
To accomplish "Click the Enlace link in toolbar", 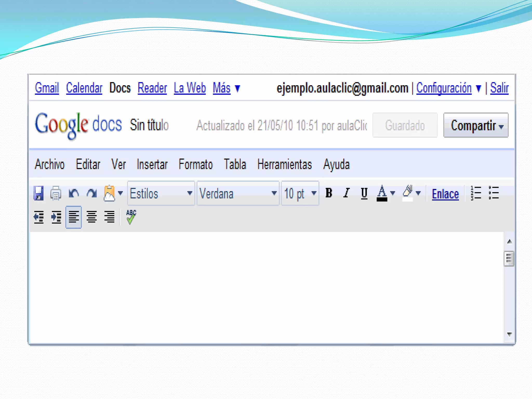I will (445, 194).
